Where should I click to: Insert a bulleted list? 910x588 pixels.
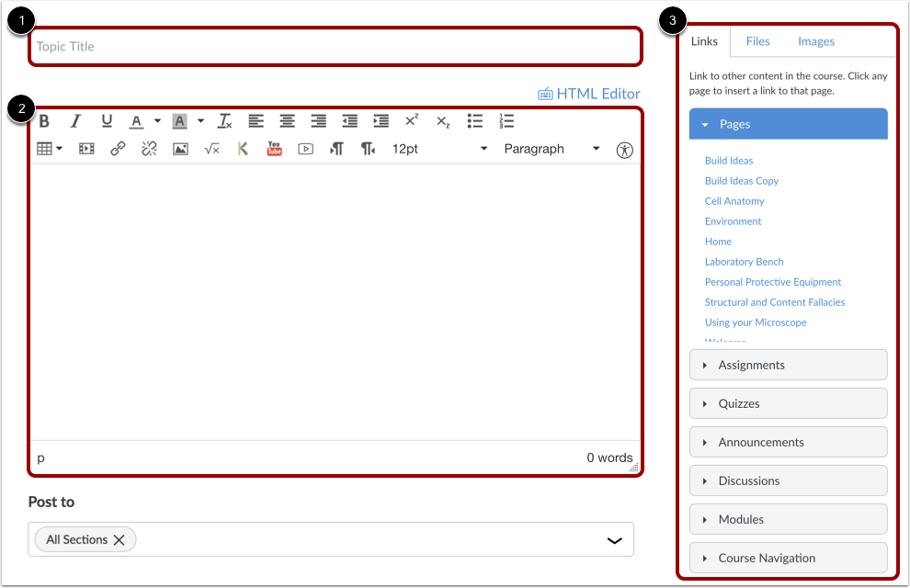[x=474, y=121]
